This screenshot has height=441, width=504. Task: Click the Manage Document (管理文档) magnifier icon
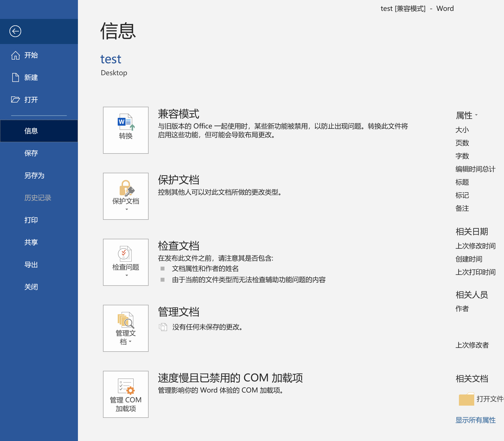point(126,320)
